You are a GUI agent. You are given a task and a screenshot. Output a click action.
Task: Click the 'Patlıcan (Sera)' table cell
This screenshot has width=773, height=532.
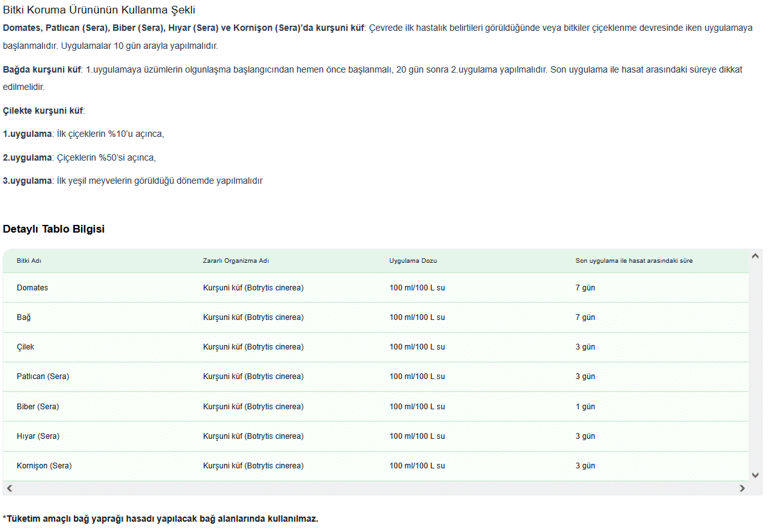click(42, 377)
